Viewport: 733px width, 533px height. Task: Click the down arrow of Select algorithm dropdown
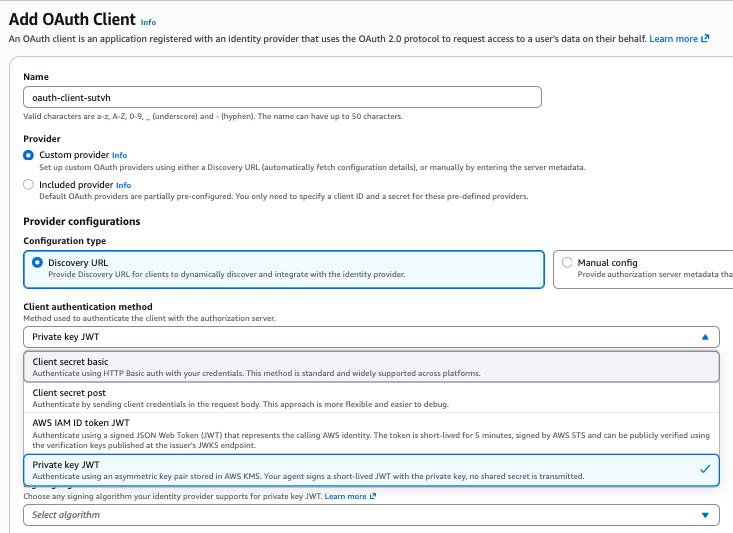[705, 515]
